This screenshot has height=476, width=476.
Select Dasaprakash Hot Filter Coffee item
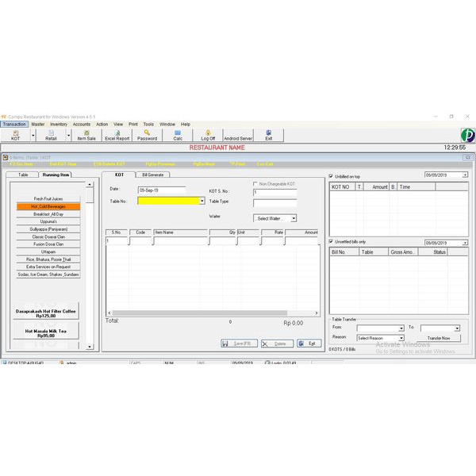pyautogui.click(x=46, y=312)
